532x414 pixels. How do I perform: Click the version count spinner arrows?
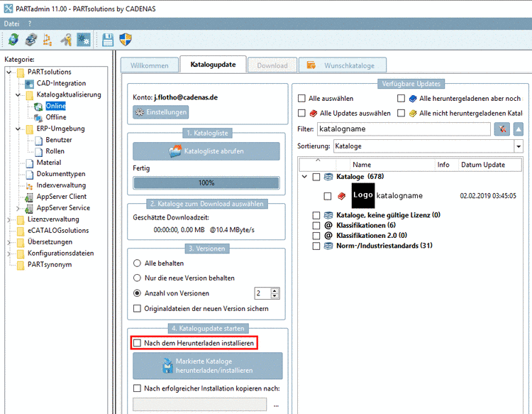pos(275,293)
